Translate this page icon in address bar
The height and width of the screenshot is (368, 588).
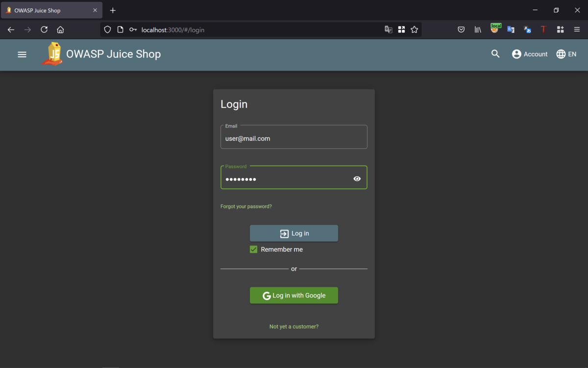[389, 29]
